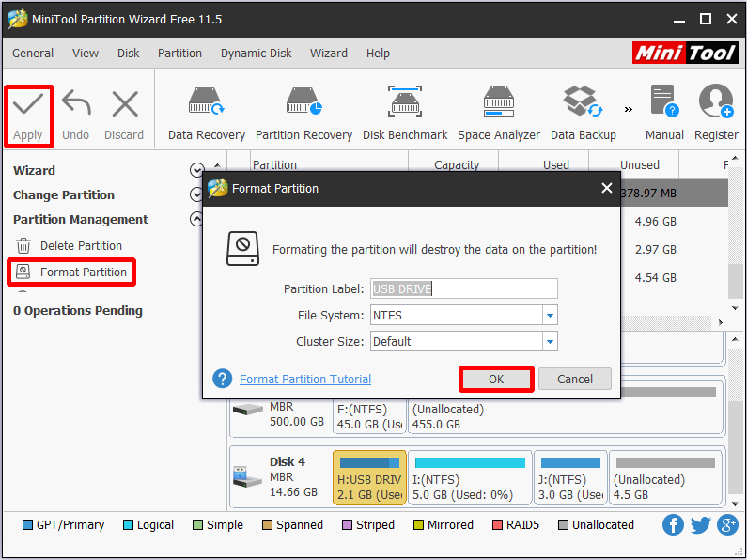Open the Dynamic Disk menu

(x=256, y=53)
